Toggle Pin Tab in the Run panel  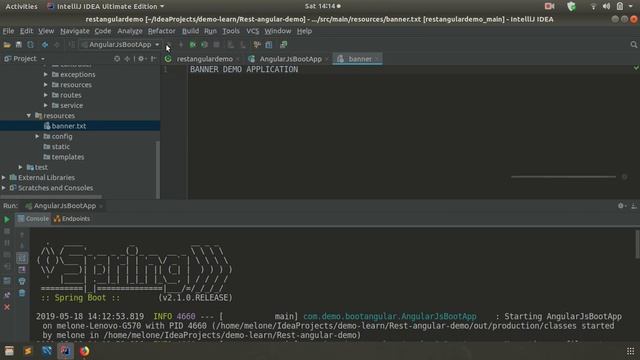[7, 294]
